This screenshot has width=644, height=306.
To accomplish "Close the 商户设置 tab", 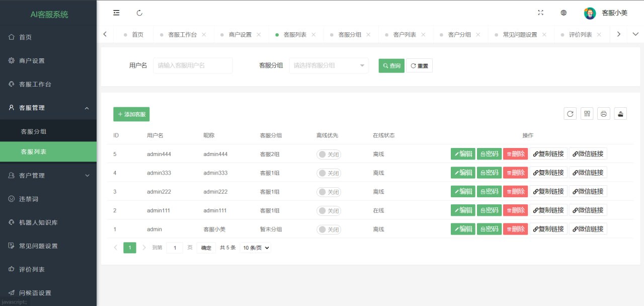I will [259, 35].
